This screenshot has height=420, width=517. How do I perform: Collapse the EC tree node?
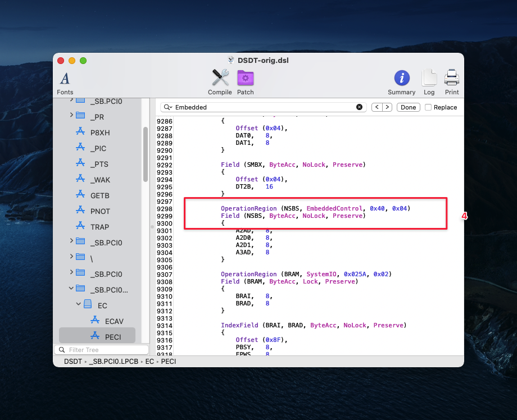click(x=79, y=305)
